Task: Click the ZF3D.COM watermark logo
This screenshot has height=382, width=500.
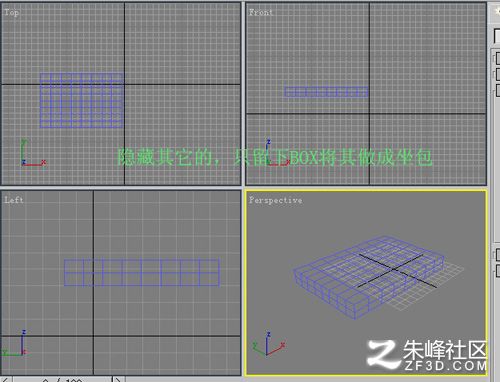Action: point(427,355)
